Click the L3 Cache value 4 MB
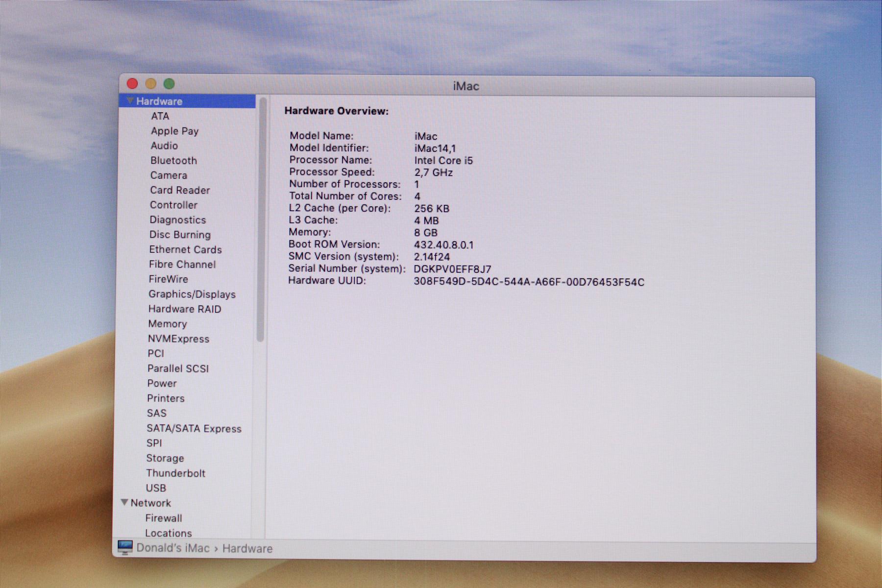 (x=426, y=221)
